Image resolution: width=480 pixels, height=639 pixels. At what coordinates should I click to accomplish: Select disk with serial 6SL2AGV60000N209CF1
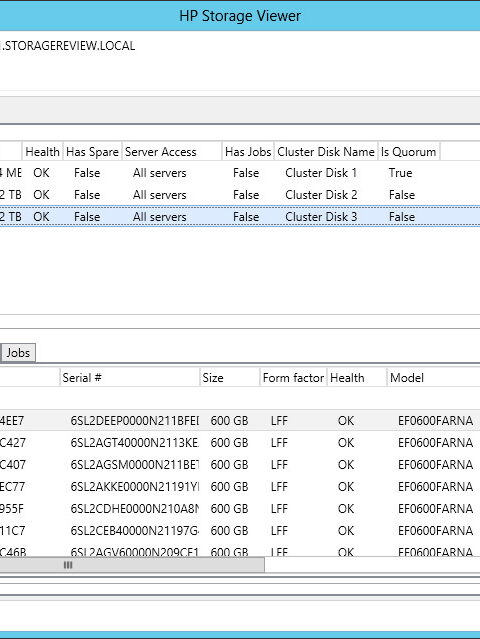coord(240,551)
